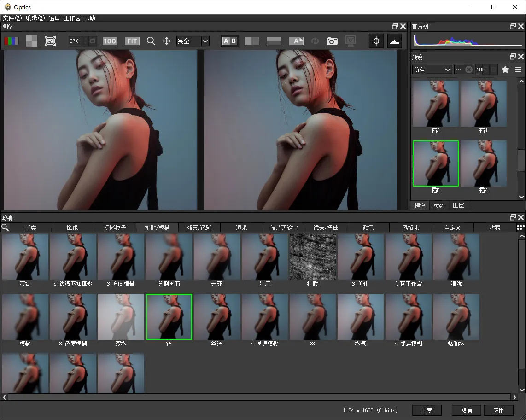Toggle the histogram display icon
Viewport: 526px width, 420px height.
(395, 41)
